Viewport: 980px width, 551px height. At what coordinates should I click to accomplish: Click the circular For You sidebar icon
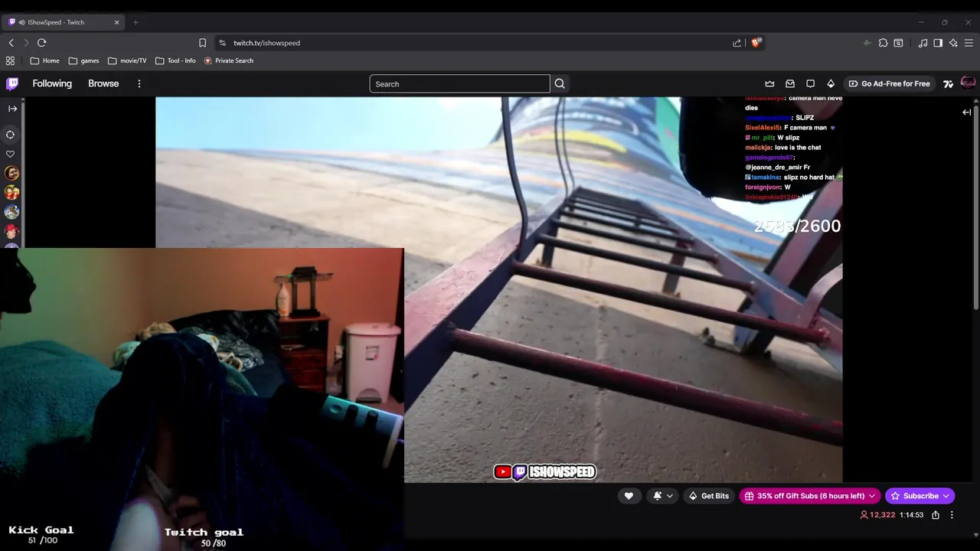click(x=11, y=135)
